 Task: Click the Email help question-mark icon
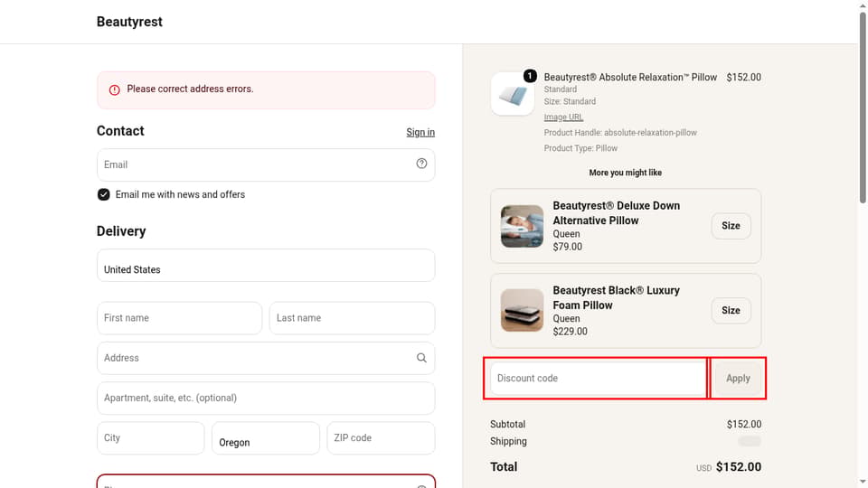pos(421,164)
